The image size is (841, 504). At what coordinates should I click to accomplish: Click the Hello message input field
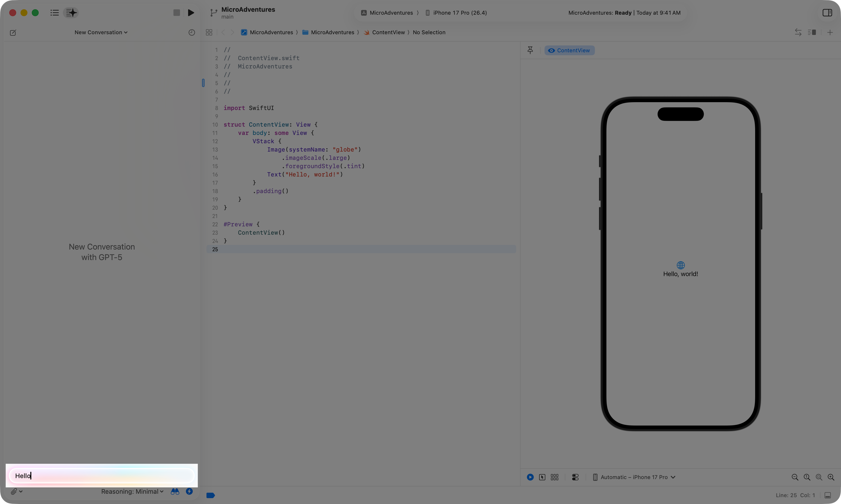coord(102,475)
